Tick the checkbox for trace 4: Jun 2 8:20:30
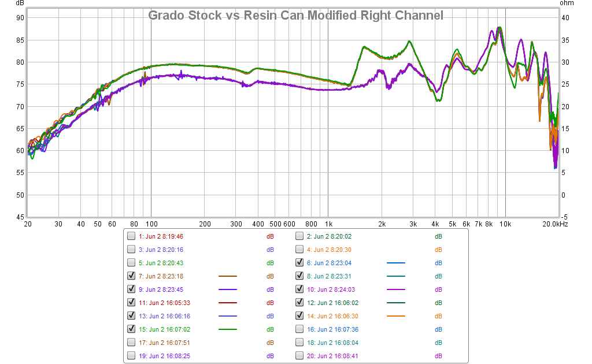 click(299, 250)
